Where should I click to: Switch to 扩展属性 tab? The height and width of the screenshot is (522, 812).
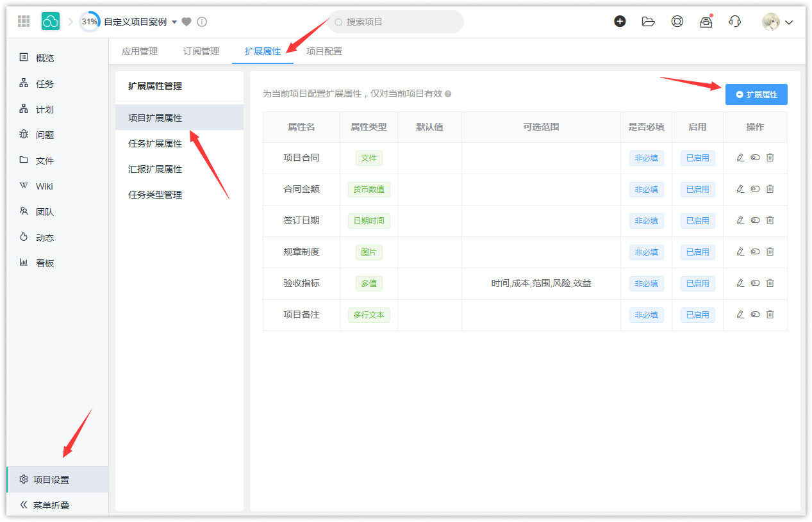click(x=263, y=51)
